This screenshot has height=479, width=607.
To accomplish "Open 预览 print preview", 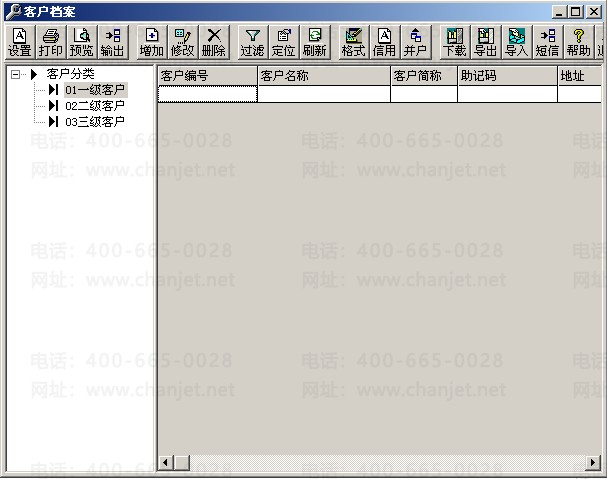I will tap(82, 43).
